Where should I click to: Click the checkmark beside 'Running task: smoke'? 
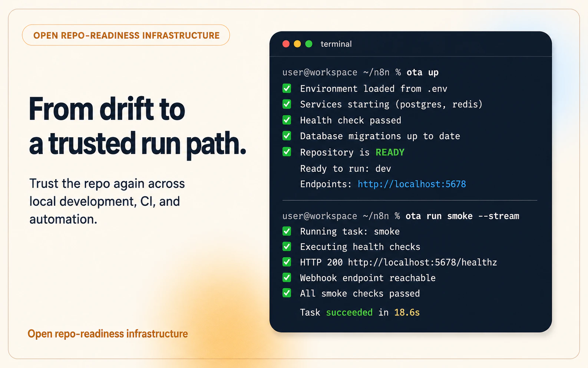click(x=287, y=231)
